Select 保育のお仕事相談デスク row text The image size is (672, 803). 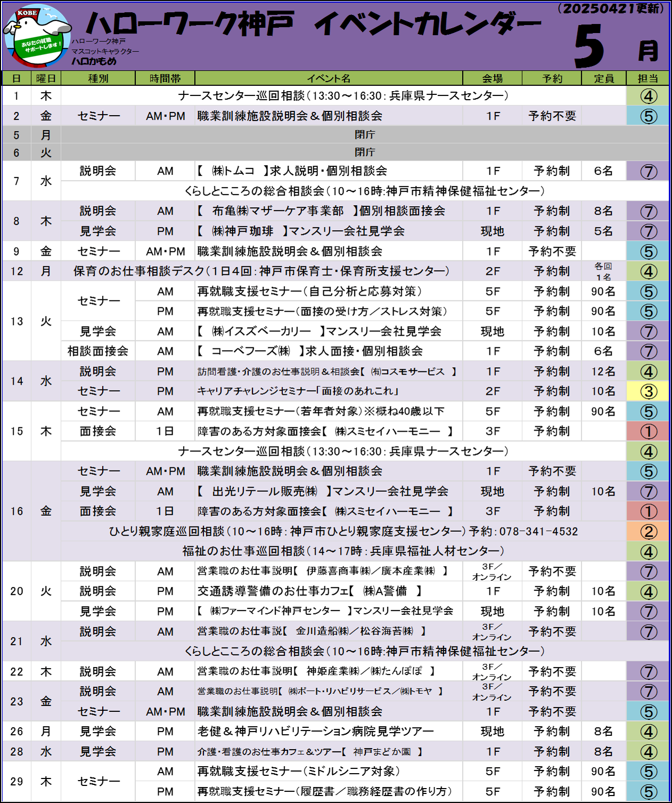point(261,271)
